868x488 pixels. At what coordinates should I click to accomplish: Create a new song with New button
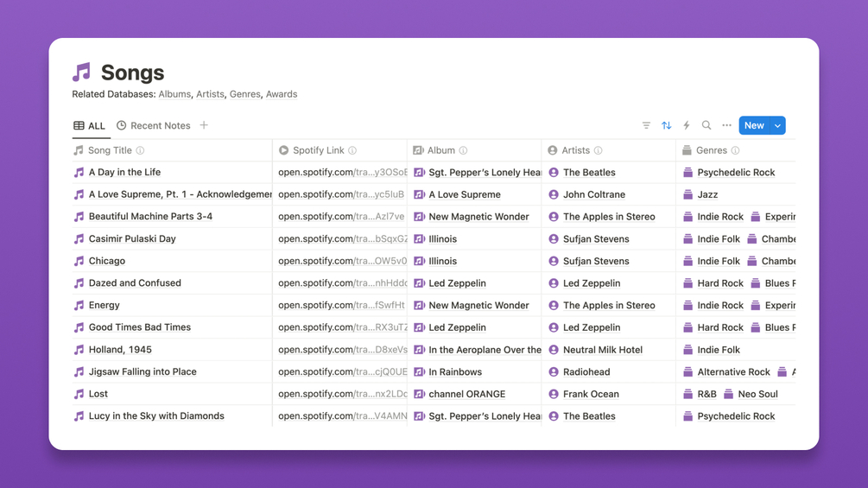tap(755, 125)
